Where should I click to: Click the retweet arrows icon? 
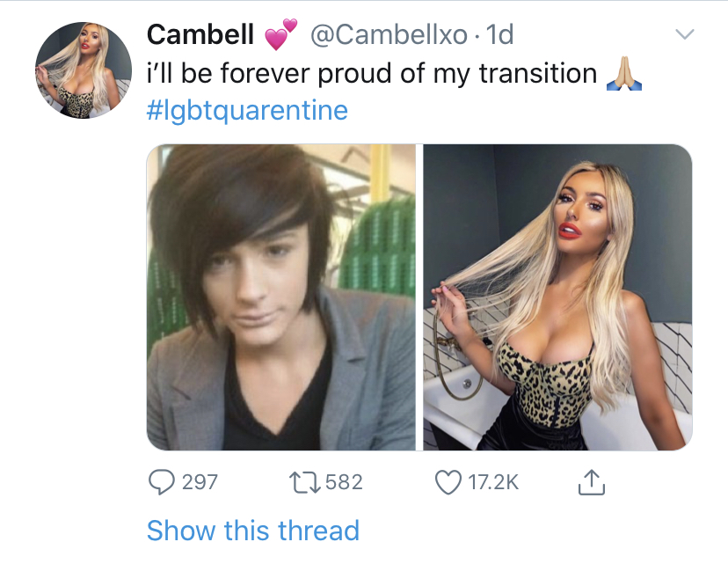[304, 482]
